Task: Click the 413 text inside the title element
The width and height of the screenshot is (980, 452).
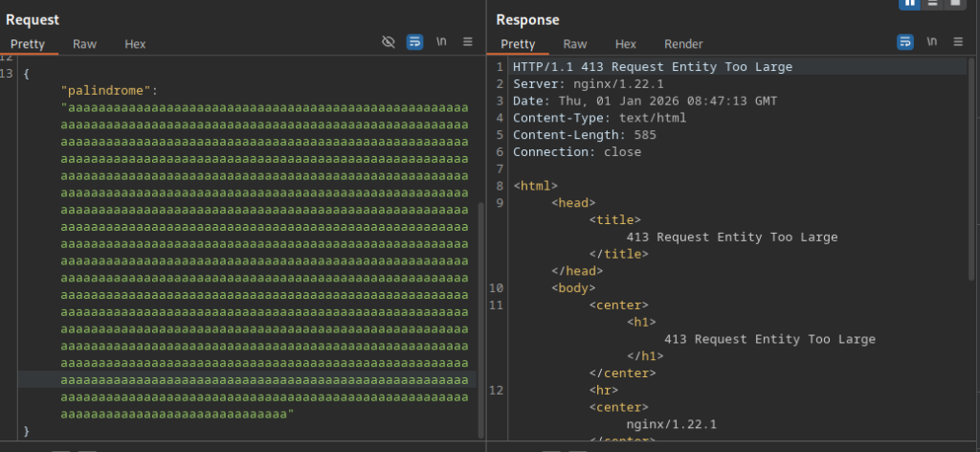Action: click(x=732, y=237)
